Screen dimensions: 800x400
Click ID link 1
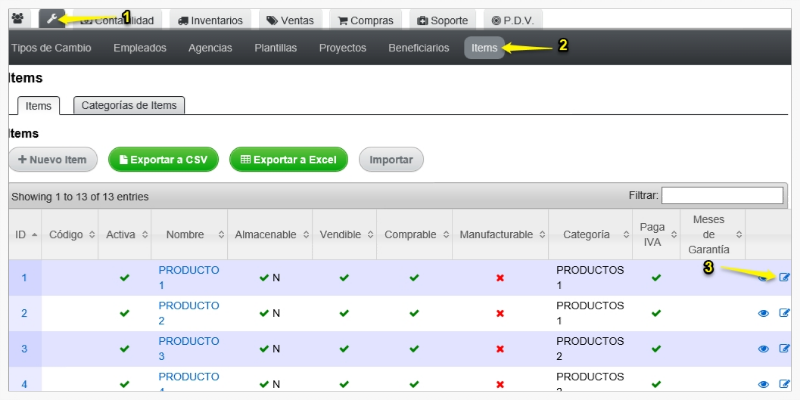24,278
